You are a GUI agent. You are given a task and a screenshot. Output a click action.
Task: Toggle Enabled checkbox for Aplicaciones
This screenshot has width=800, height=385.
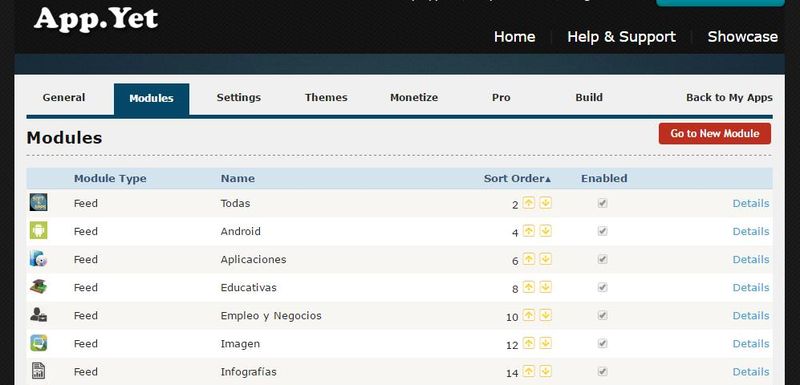pyautogui.click(x=603, y=259)
